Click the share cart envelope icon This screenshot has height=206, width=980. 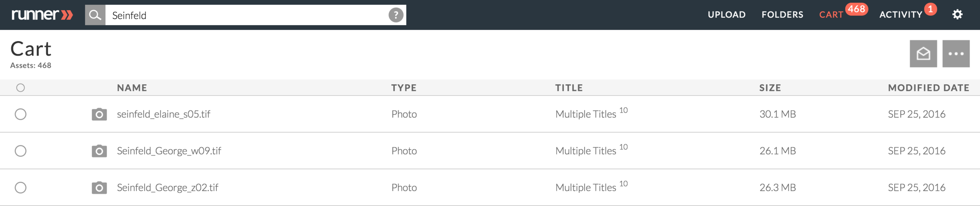click(923, 54)
